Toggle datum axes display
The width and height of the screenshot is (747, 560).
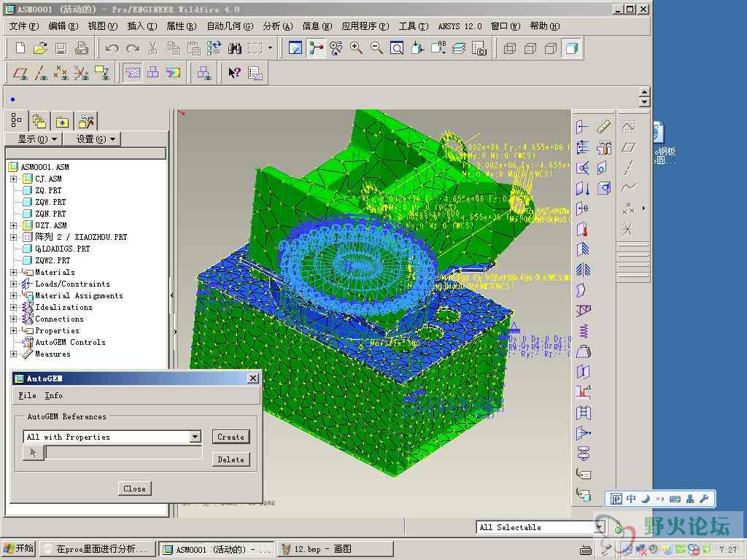pyautogui.click(x=41, y=73)
